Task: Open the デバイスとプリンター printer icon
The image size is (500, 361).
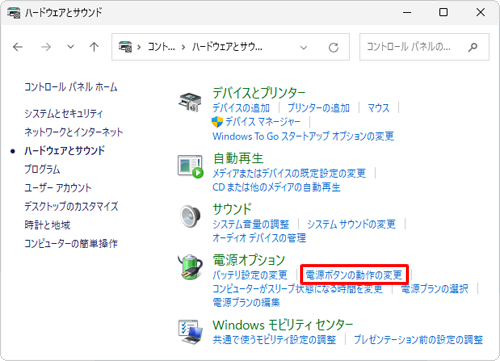Action: point(190,102)
